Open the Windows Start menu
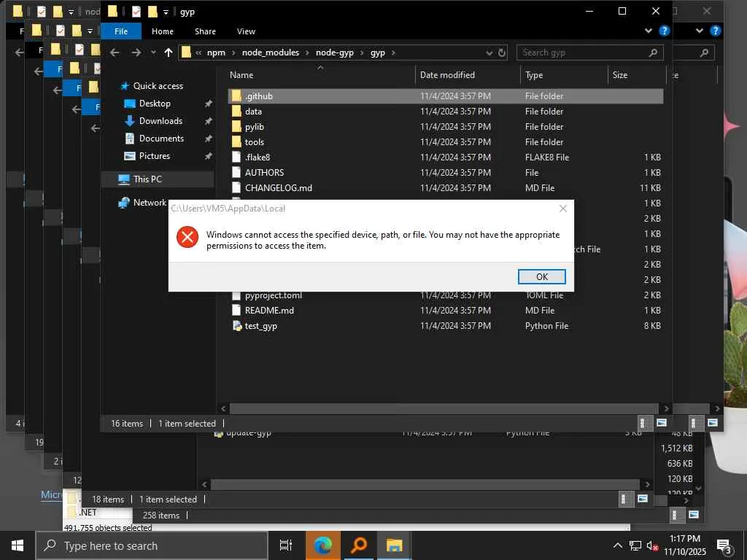This screenshot has width=747, height=560. (x=18, y=545)
